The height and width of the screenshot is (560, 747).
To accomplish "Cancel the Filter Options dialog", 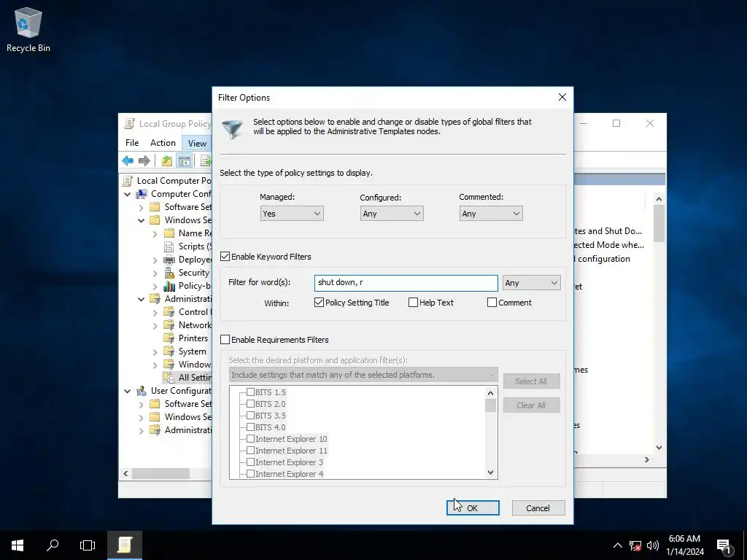I will (x=538, y=508).
